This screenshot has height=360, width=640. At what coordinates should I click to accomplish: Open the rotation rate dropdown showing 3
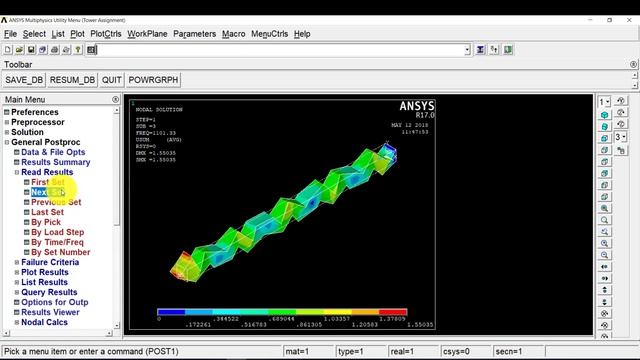tap(621, 137)
